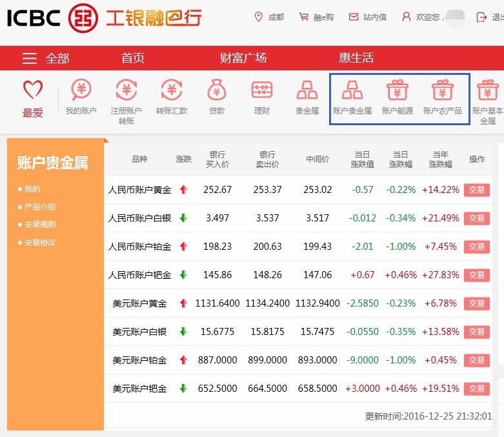Click the up arrow for 人民币账户铂金
Viewport: 504px width, 437px height.
tap(183, 247)
